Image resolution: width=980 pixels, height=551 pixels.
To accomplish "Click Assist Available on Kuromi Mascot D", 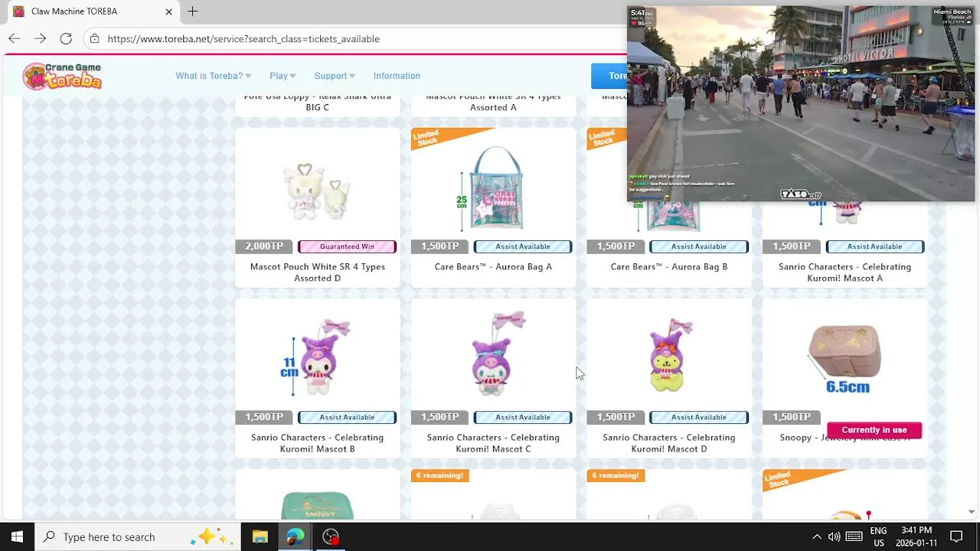I will tap(699, 417).
